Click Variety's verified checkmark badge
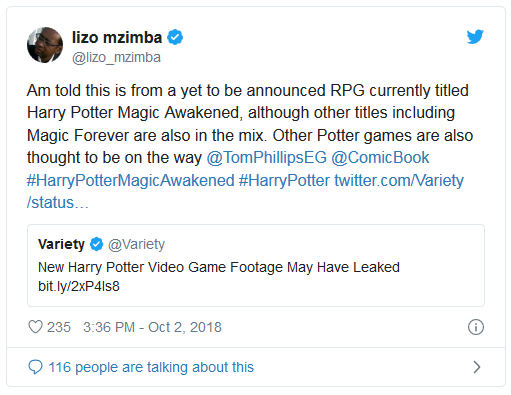Image resolution: width=511 pixels, height=395 pixels. pos(97,244)
